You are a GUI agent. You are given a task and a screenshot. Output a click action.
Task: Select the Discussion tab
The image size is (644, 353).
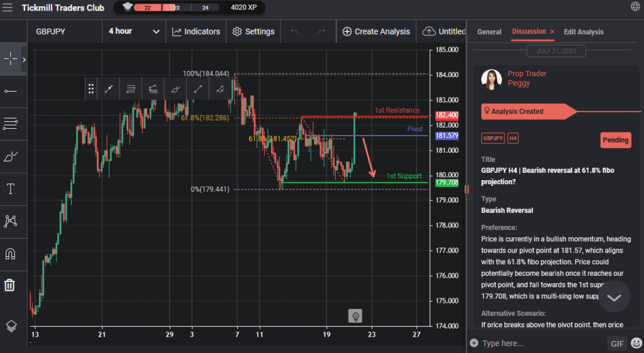[529, 31]
